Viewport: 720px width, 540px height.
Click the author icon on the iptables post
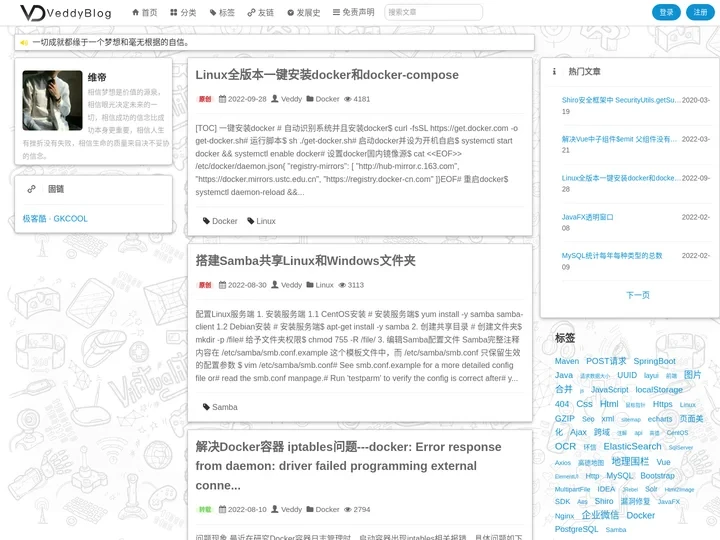[275, 509]
